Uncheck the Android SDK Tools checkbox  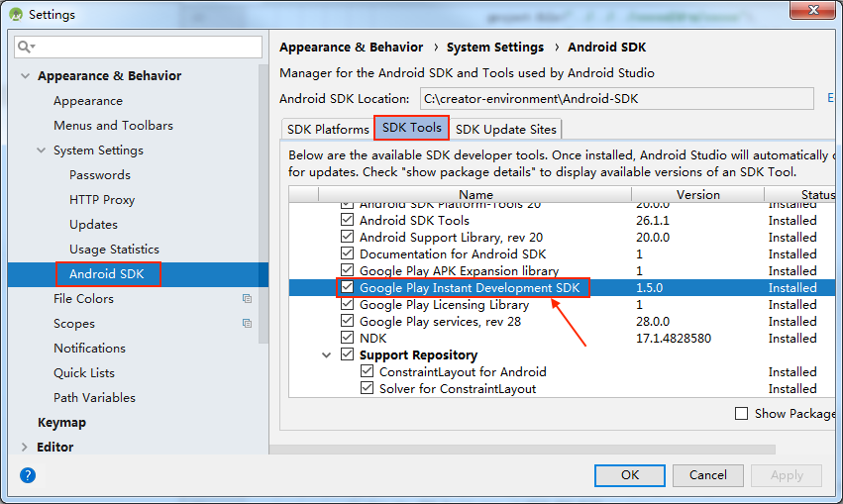click(348, 220)
